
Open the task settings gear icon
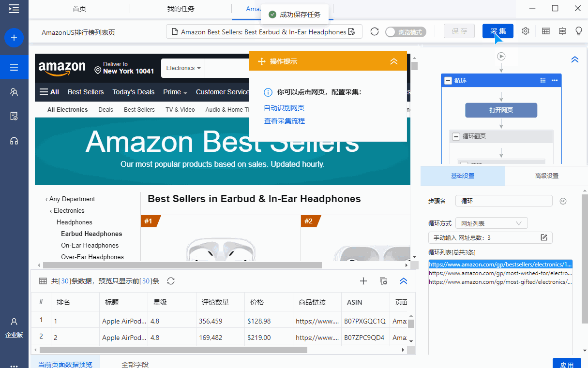(526, 31)
